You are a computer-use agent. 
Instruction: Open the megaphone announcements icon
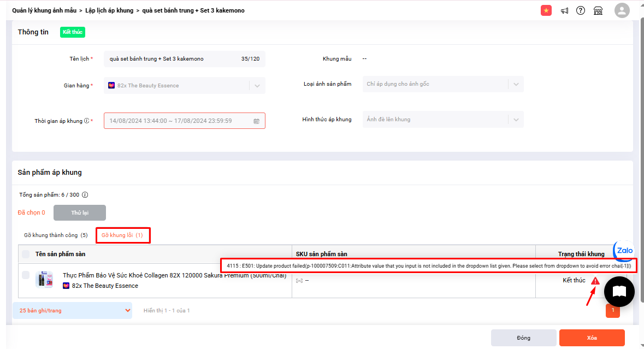(x=564, y=10)
